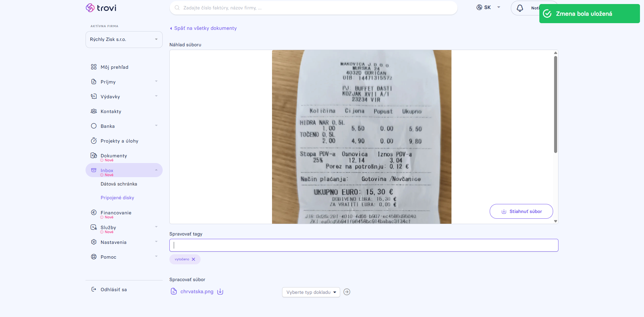Image resolution: width=644 pixels, height=317 pixels.
Task: Click Odhlásiť sa to log out
Action: (x=114, y=289)
